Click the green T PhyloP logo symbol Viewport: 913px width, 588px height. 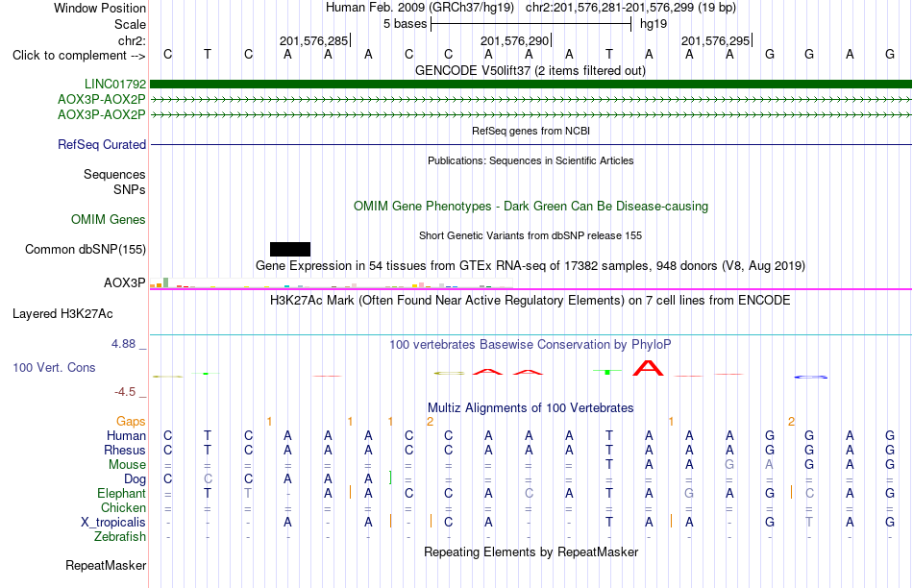point(607,371)
